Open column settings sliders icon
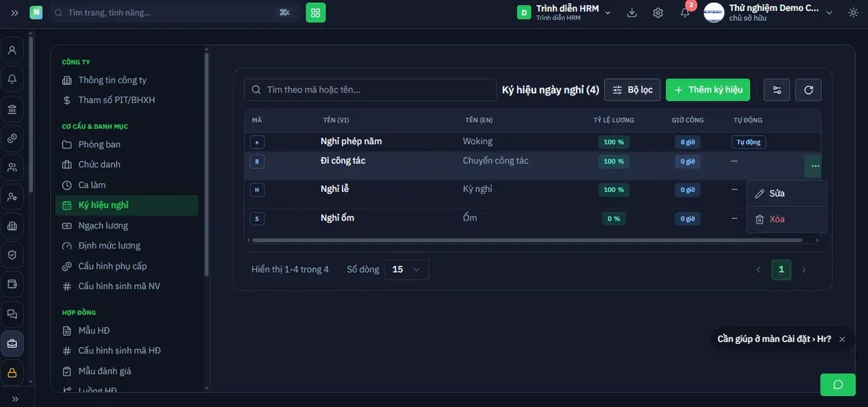 [x=777, y=90]
